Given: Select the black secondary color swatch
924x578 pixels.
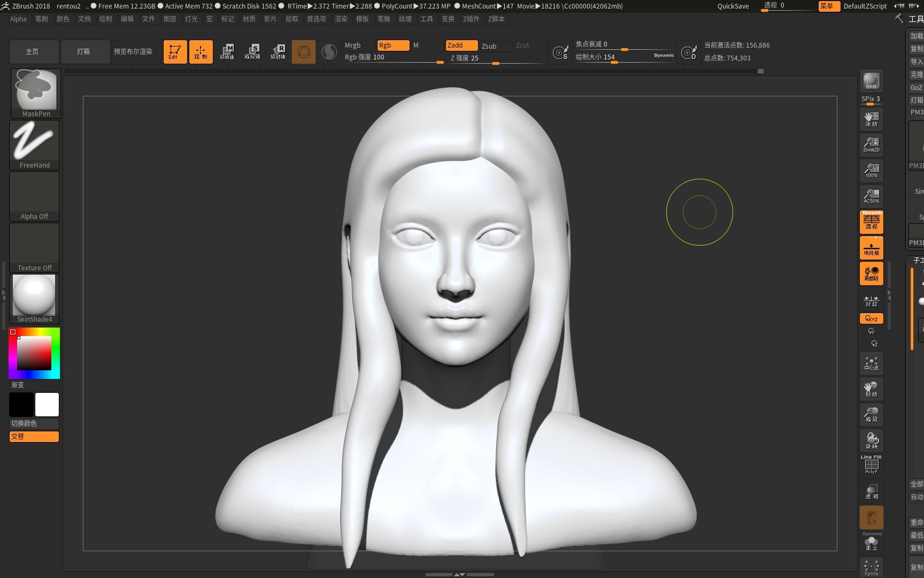Looking at the screenshot, I should [21, 405].
